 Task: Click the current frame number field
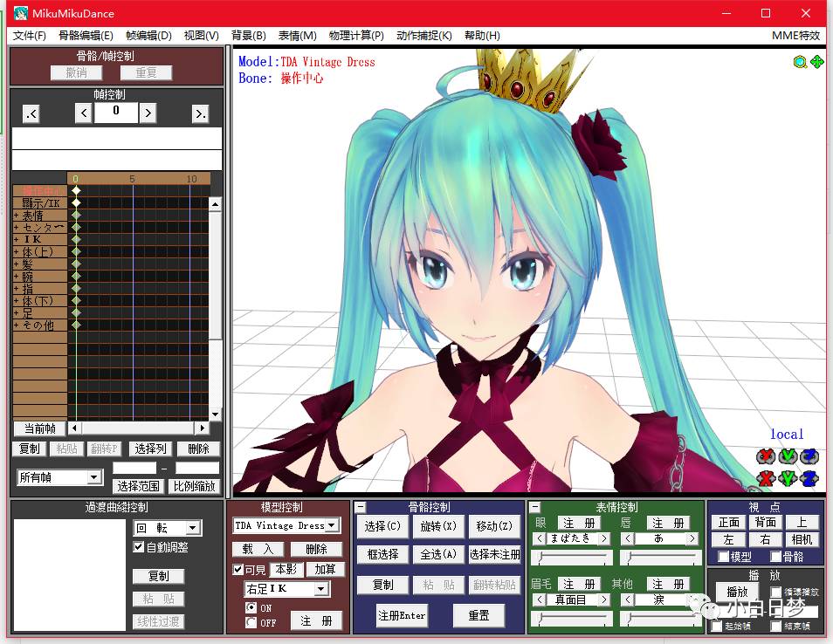click(116, 113)
